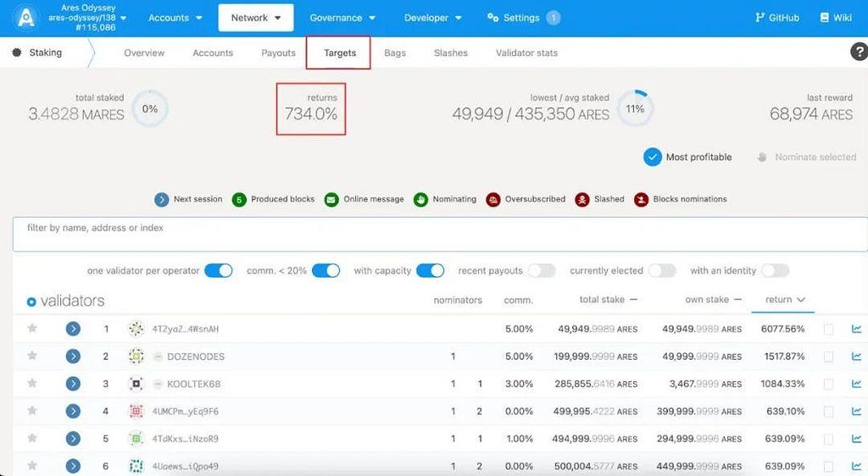Click next session badge for DOZENODES
The width and height of the screenshot is (868, 476).
point(73,357)
